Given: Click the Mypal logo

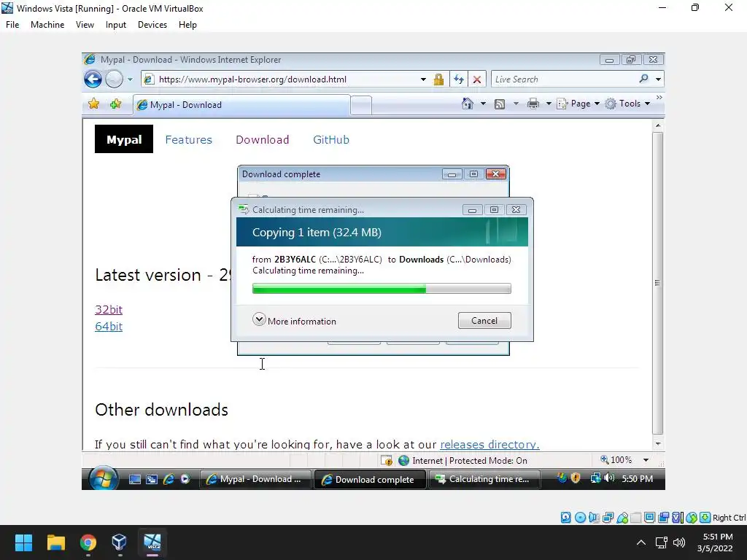Looking at the screenshot, I should [x=124, y=139].
